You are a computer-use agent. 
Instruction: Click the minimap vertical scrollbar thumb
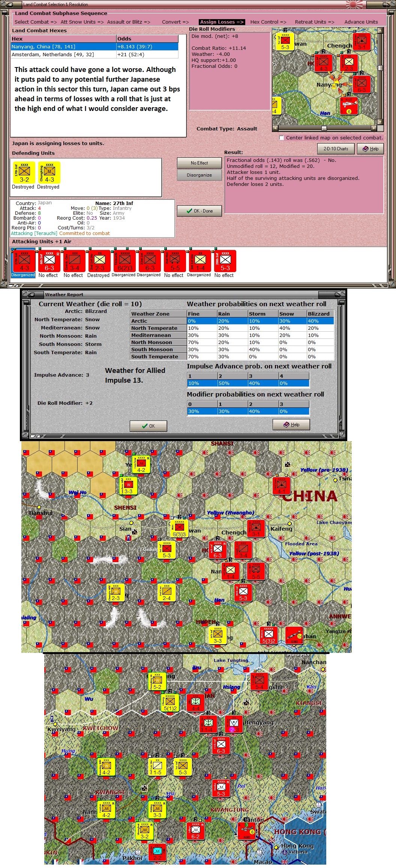click(380, 68)
